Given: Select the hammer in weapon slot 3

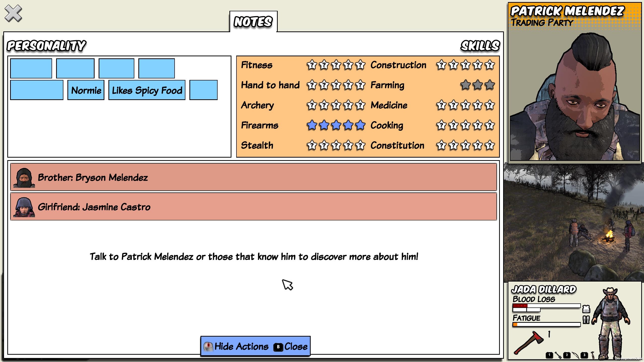Looking at the screenshot, I should [593, 355].
